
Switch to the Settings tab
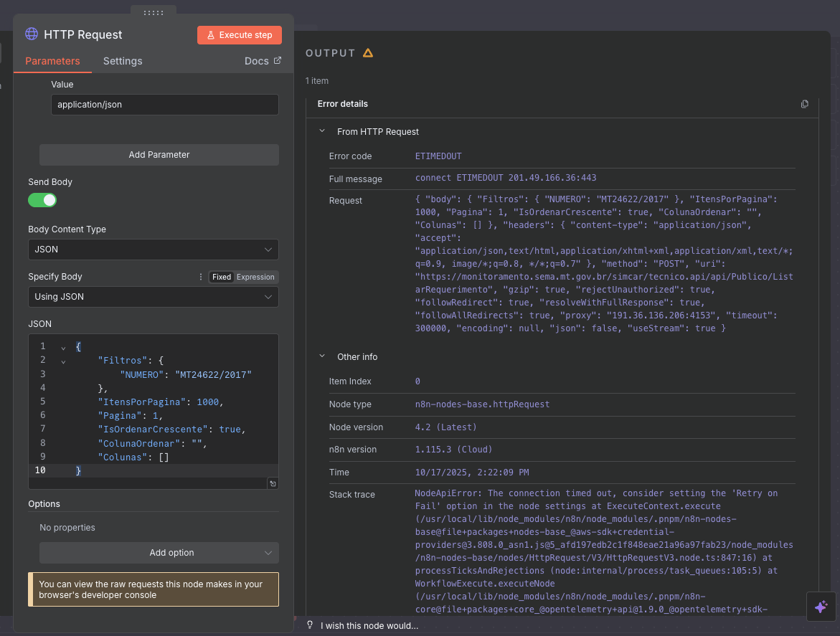click(x=123, y=61)
